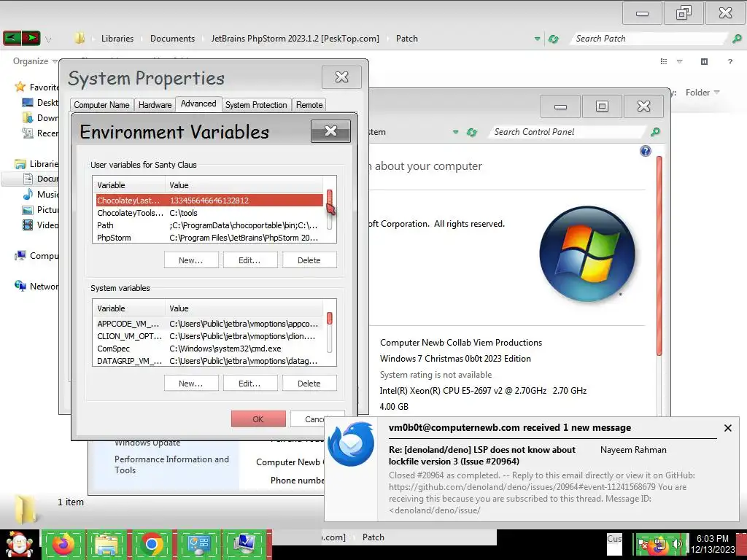This screenshot has height=560, width=747.
Task: Open Pictures library
Action: click(41, 209)
